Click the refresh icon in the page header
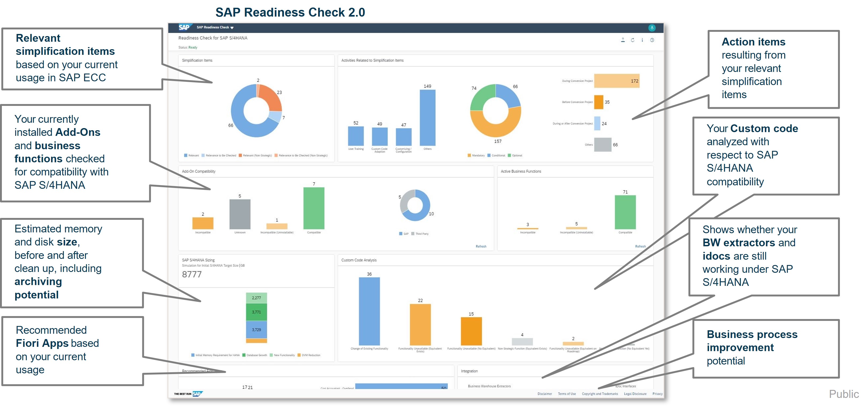Image resolution: width=868 pixels, height=407 pixels. (633, 40)
